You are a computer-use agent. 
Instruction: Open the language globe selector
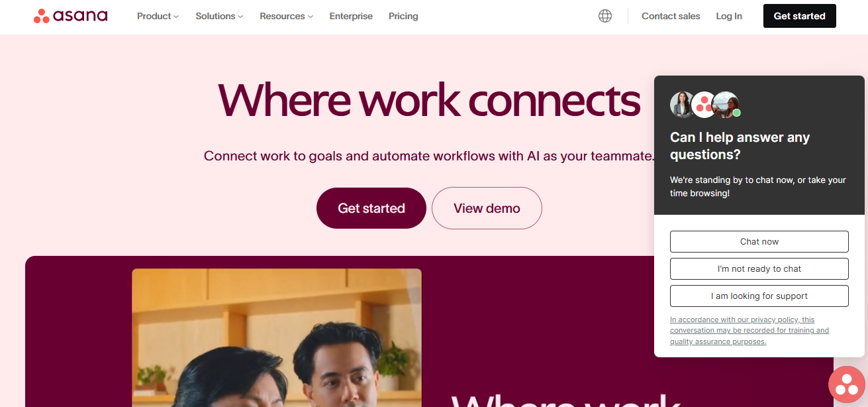(604, 15)
